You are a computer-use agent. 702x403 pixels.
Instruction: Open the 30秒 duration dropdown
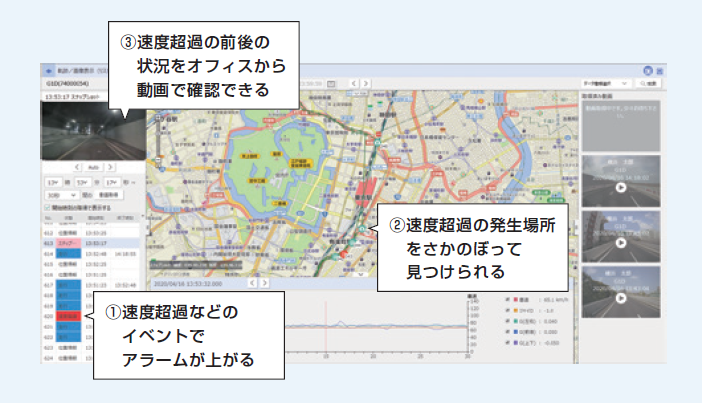[x=62, y=195]
